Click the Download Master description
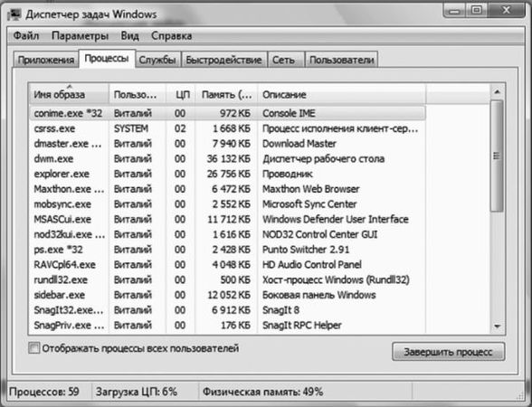 click(x=299, y=144)
